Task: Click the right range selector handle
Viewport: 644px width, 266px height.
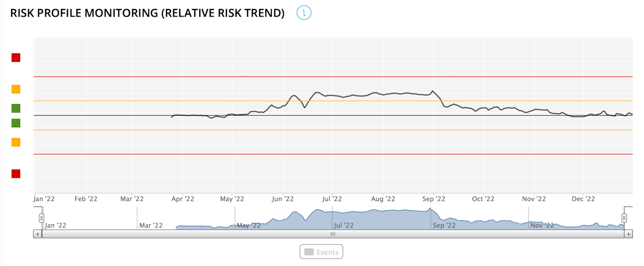Action: (x=624, y=218)
